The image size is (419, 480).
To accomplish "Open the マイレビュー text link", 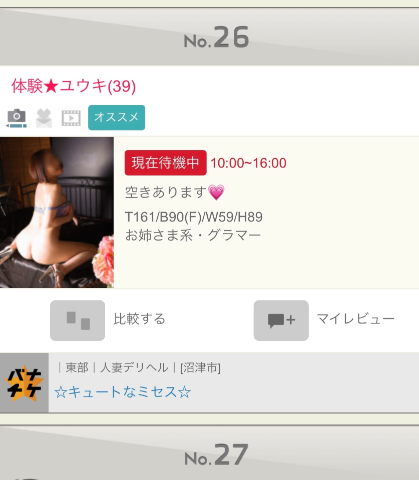I will point(355,319).
